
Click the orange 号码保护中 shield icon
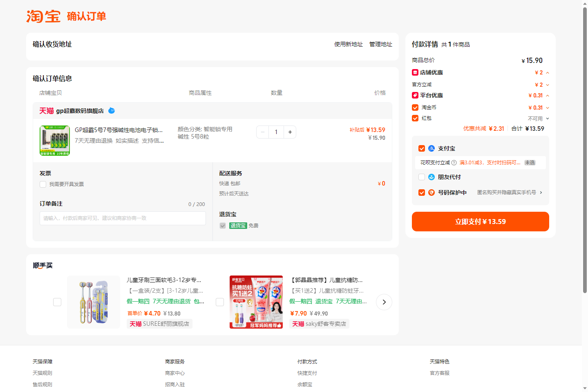click(x=431, y=193)
